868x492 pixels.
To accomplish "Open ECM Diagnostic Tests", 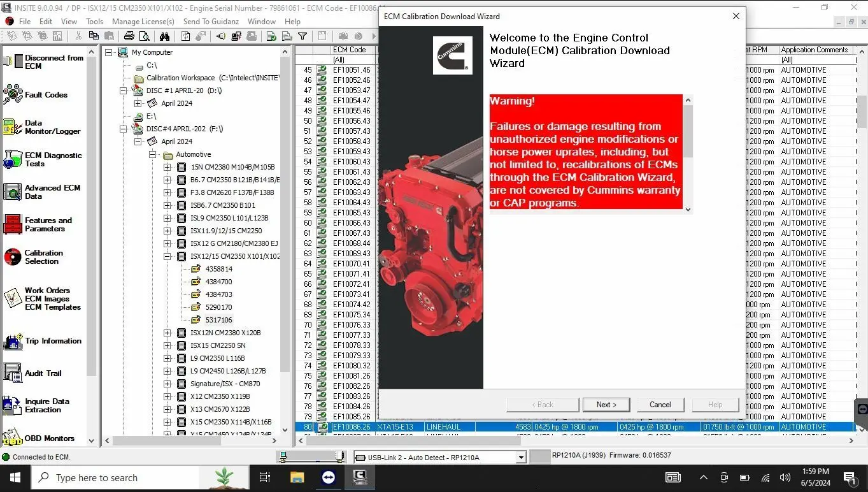I will pos(43,159).
